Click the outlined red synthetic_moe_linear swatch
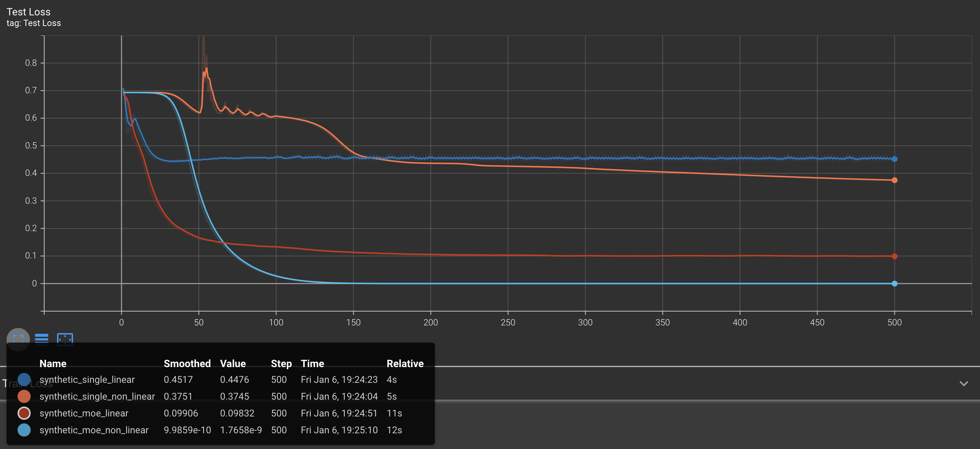Image resolution: width=980 pixels, height=449 pixels. click(x=24, y=413)
